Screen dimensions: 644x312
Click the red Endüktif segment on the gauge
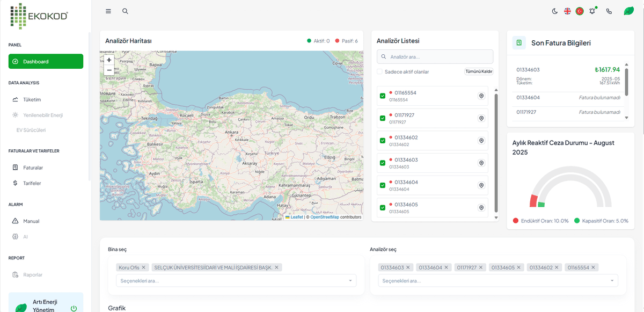click(533, 201)
